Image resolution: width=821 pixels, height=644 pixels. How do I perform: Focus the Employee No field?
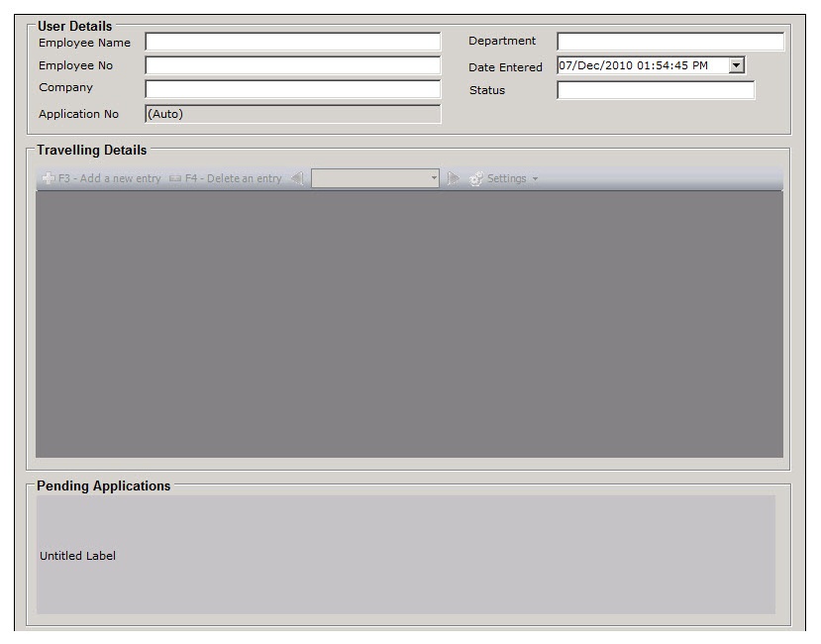[293, 65]
